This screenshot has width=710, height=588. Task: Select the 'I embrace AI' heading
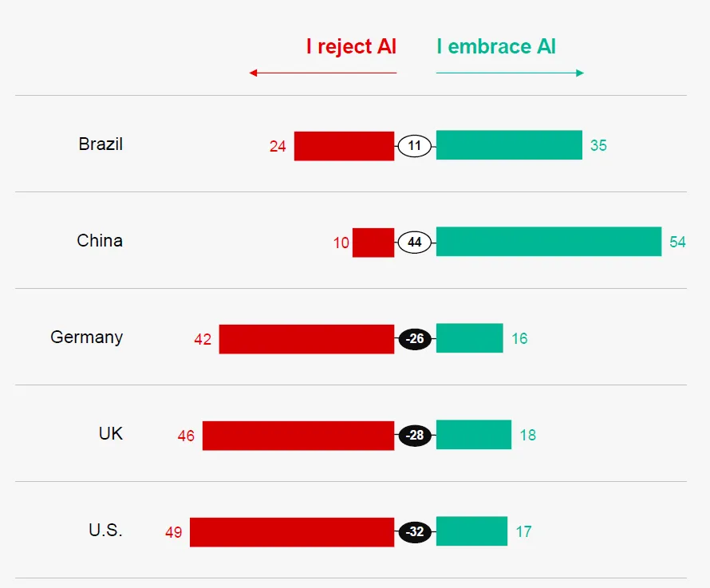click(496, 47)
